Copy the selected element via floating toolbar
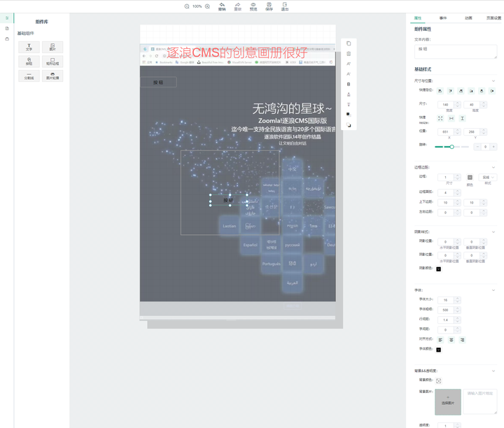The image size is (504, 428). tap(349, 43)
